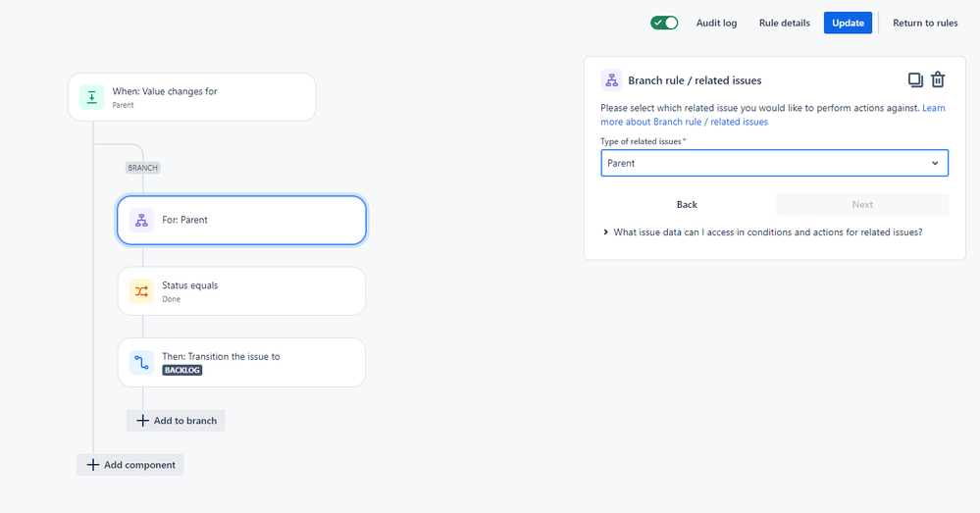The image size is (980, 513).
Task: Click the condition icon on the Status equals step
Action: (141, 291)
